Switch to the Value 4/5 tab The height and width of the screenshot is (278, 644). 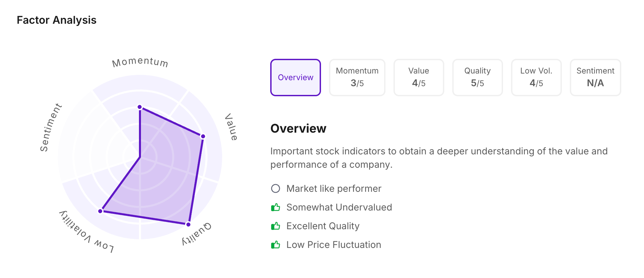click(x=419, y=78)
